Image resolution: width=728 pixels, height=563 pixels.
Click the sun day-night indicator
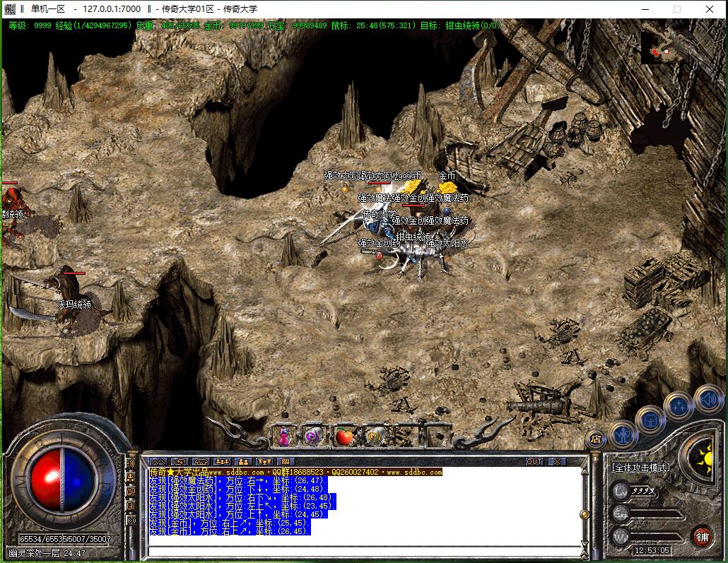(x=704, y=459)
